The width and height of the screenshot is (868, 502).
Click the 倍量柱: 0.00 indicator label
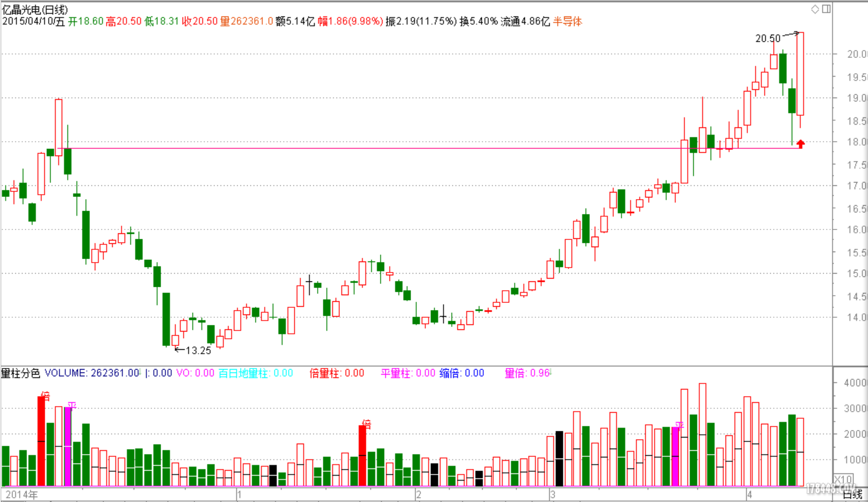pos(337,373)
